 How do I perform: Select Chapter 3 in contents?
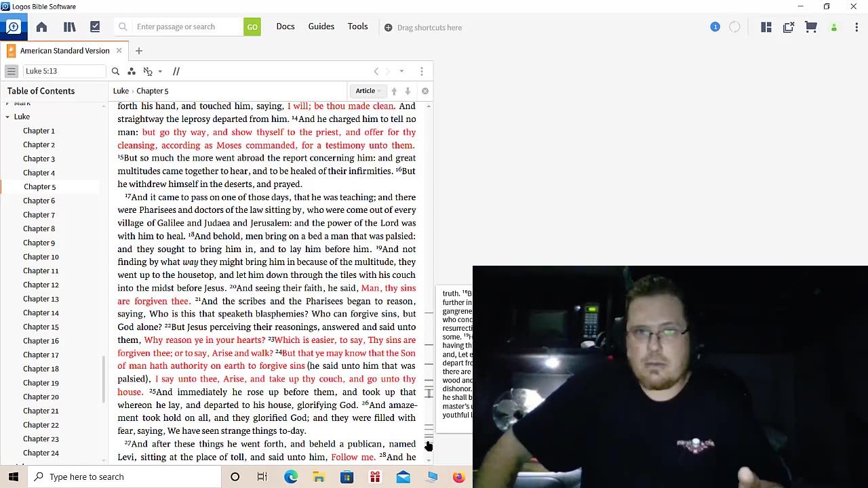point(39,159)
